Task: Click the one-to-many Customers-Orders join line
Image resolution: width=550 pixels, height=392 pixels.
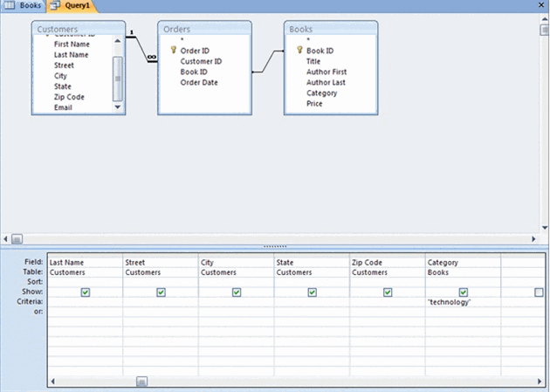Action: [141, 50]
